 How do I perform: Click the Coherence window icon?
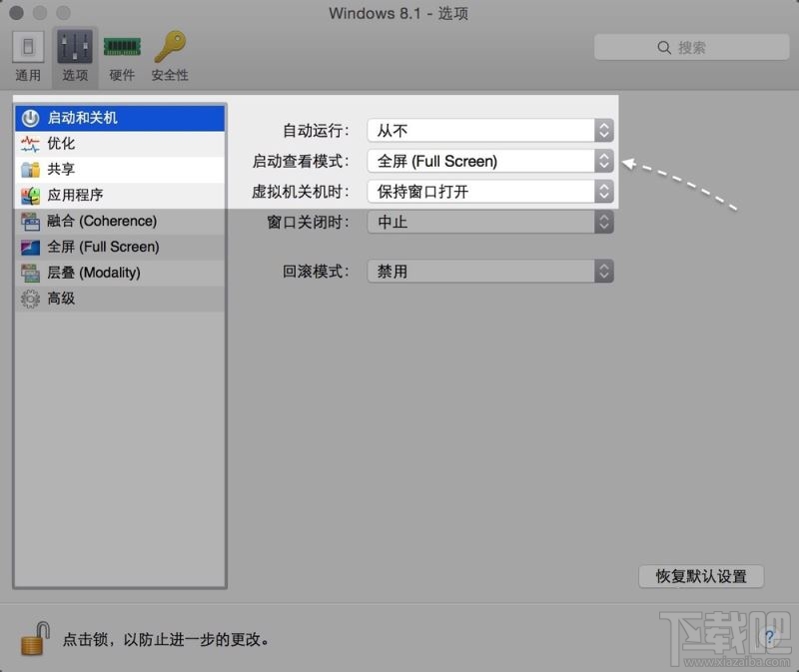pyautogui.click(x=31, y=221)
